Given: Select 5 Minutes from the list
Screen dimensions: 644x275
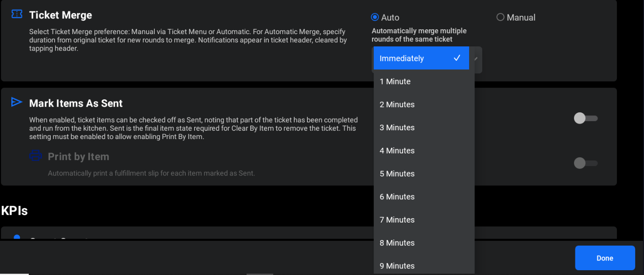Looking at the screenshot, I should coord(397,174).
